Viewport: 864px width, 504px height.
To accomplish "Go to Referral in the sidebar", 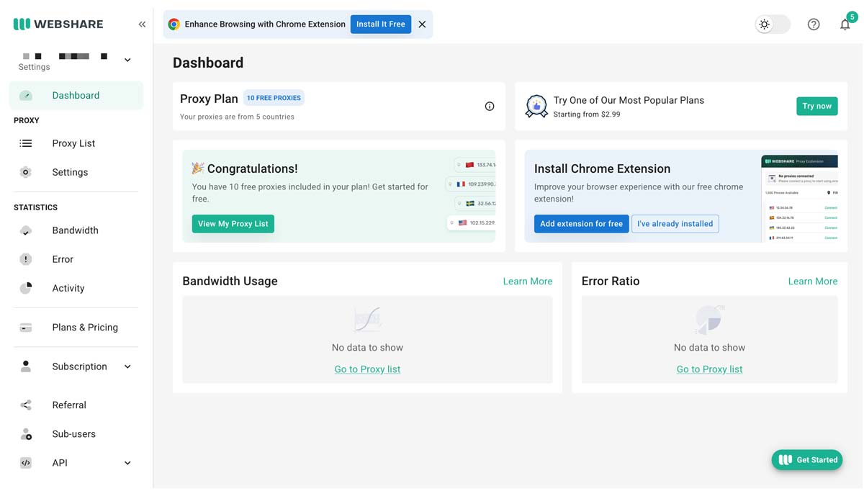I will pyautogui.click(x=69, y=405).
